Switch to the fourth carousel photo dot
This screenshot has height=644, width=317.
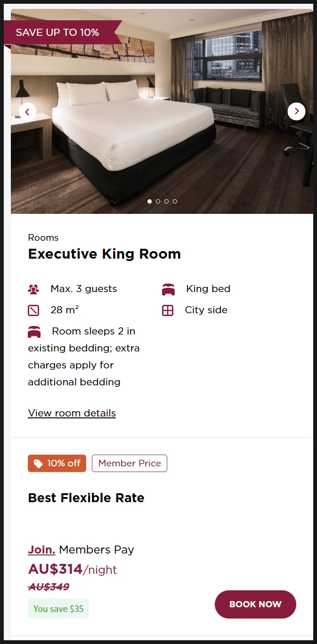pos(175,201)
